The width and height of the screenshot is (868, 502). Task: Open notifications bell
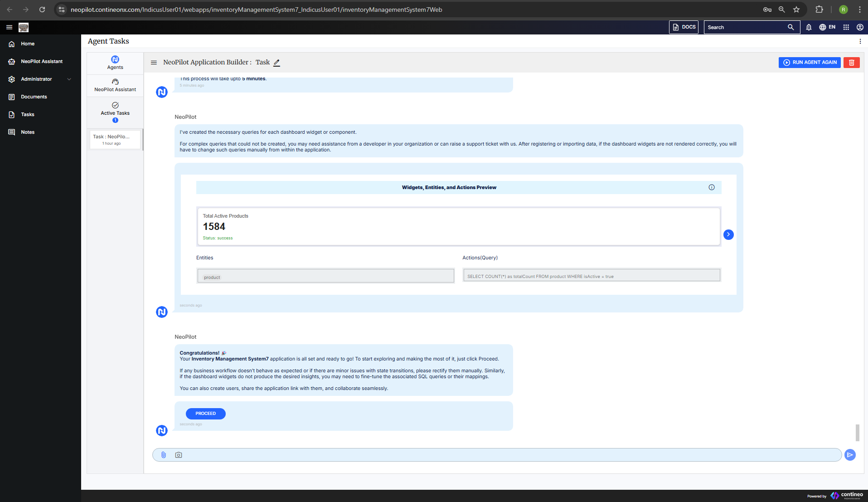[809, 27]
